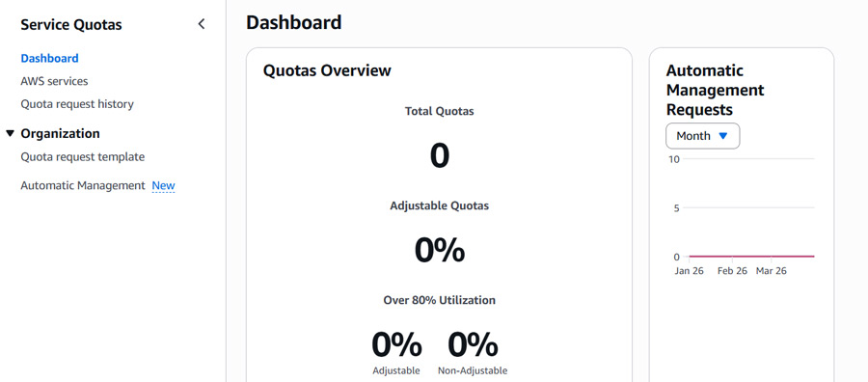Open Quota request template

click(83, 156)
